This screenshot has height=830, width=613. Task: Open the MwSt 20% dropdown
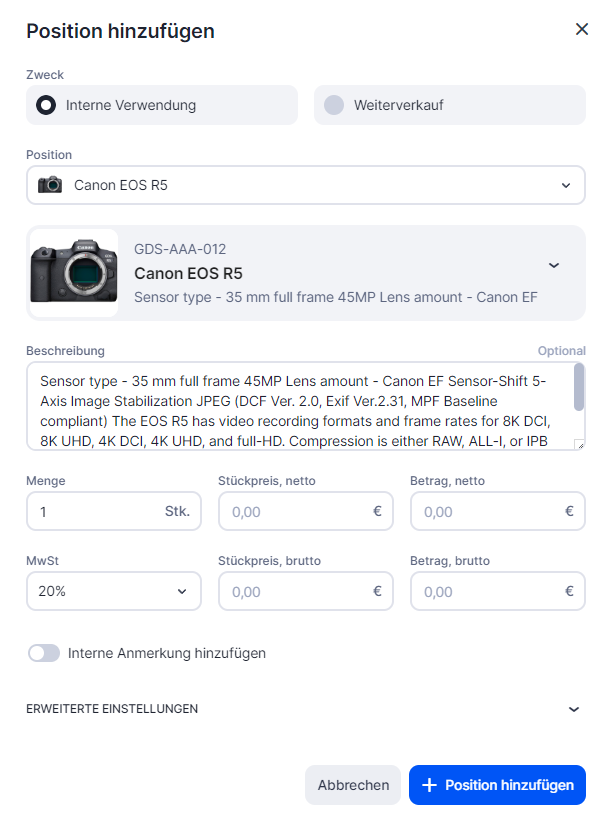pyautogui.click(x=113, y=591)
